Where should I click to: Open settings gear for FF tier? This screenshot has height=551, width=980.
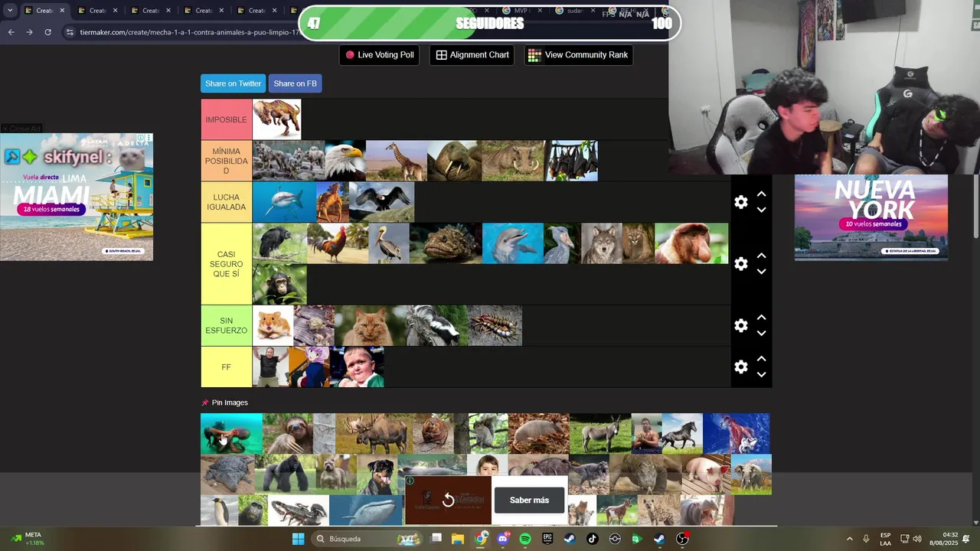pyautogui.click(x=740, y=367)
